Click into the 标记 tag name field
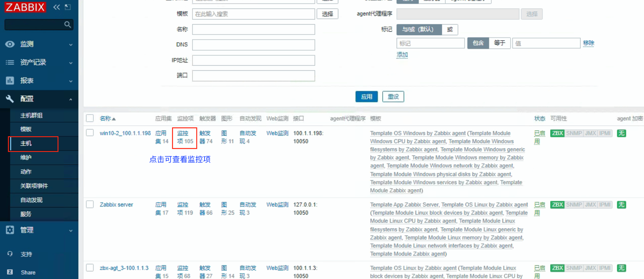Image resolution: width=644 pixels, height=279 pixels. click(x=430, y=43)
